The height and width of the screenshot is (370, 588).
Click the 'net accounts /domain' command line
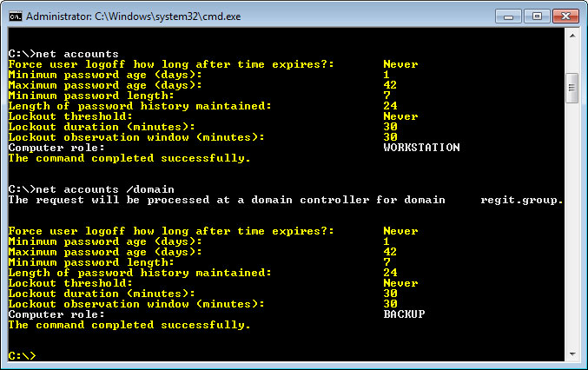pos(91,189)
